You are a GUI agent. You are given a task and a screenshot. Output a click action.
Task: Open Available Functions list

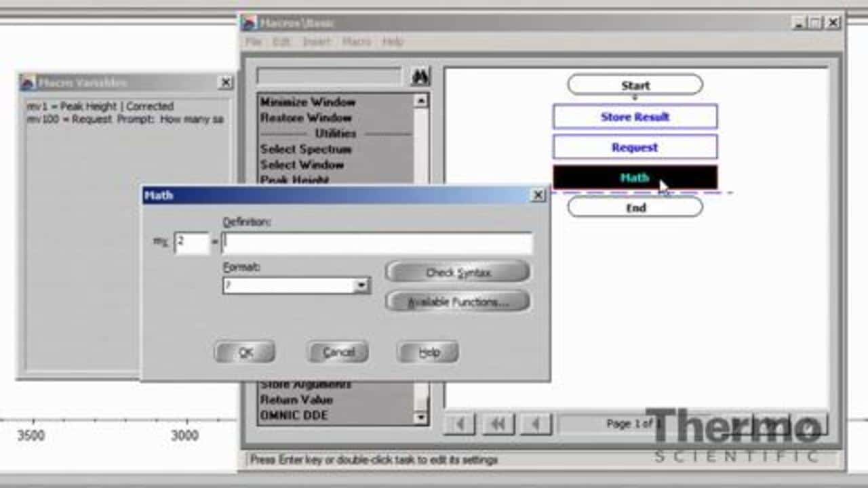tap(457, 302)
